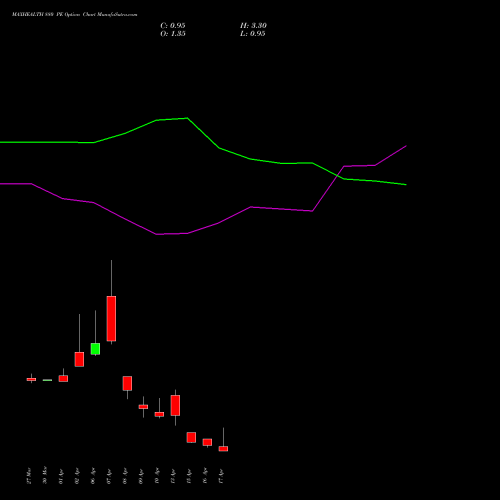Click the '30 Mar' date label
This screenshot has width=500, height=500.
(x=45, y=475)
